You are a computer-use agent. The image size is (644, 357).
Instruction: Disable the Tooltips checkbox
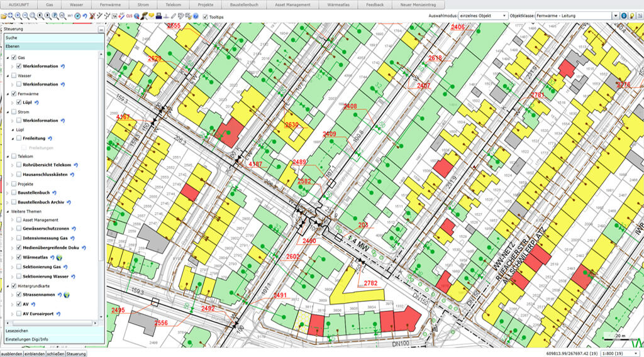click(x=205, y=16)
